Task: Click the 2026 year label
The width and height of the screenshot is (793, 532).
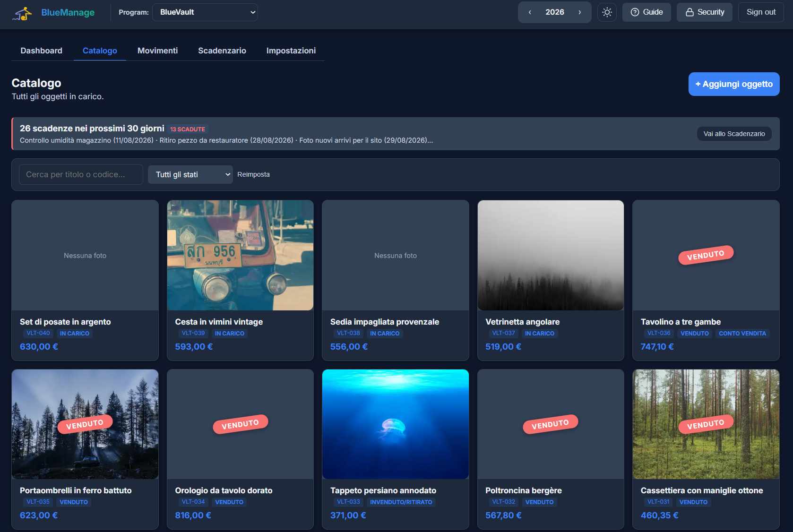Action: pos(555,12)
